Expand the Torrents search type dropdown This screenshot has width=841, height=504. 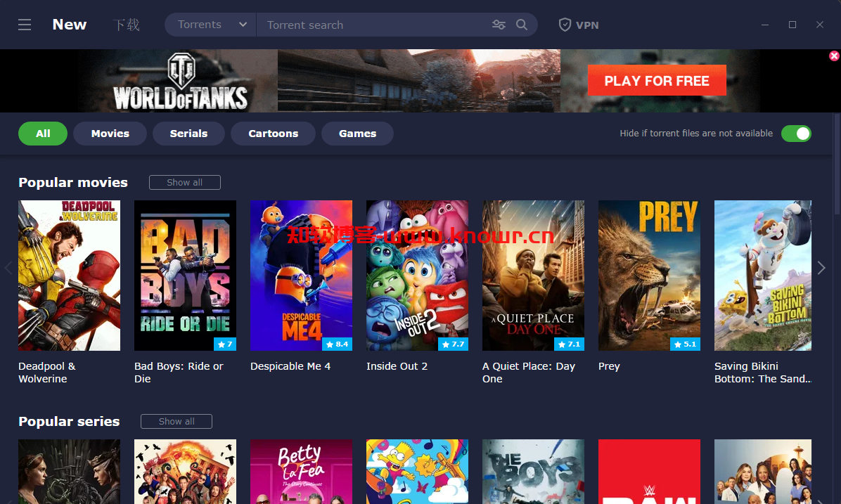(x=210, y=25)
